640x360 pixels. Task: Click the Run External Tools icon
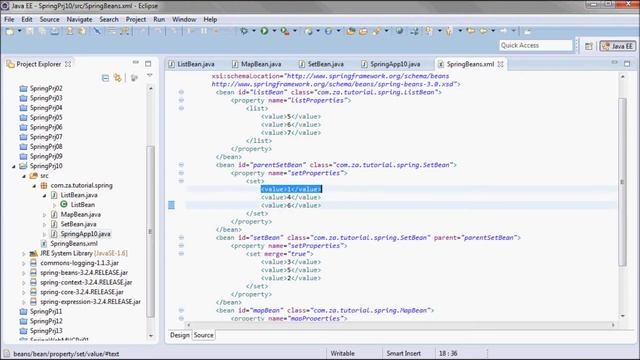point(285,31)
